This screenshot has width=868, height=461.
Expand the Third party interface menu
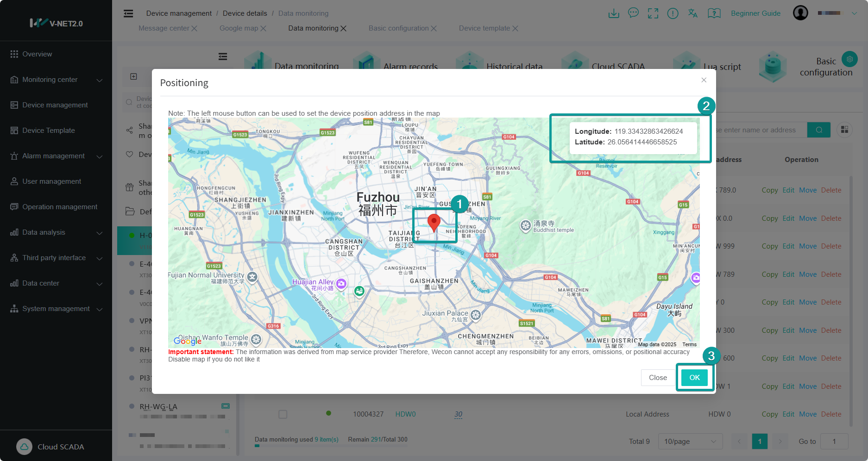56,258
